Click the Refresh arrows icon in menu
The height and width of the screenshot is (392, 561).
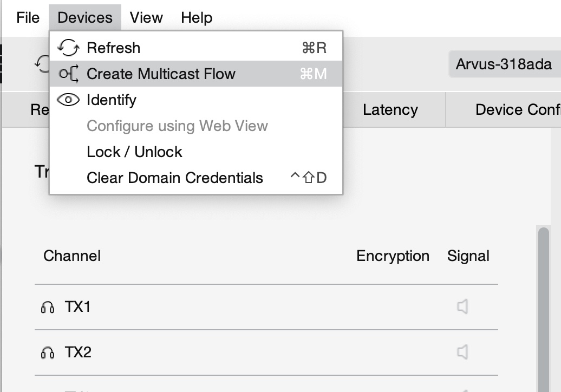pyautogui.click(x=68, y=48)
